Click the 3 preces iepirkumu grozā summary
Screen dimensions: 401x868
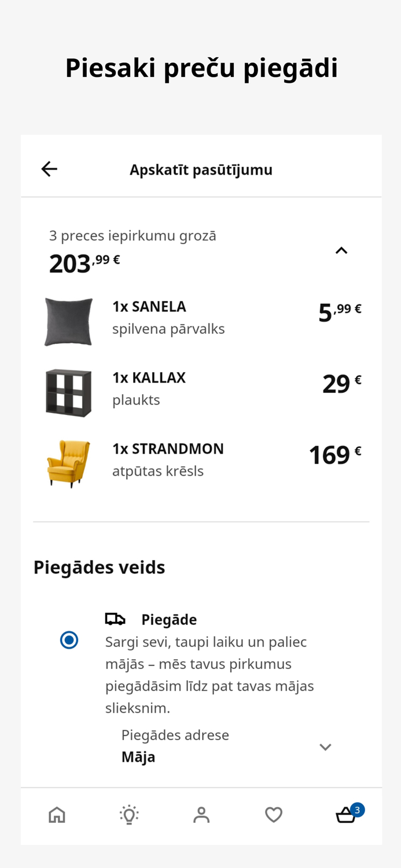pyautogui.click(x=133, y=236)
